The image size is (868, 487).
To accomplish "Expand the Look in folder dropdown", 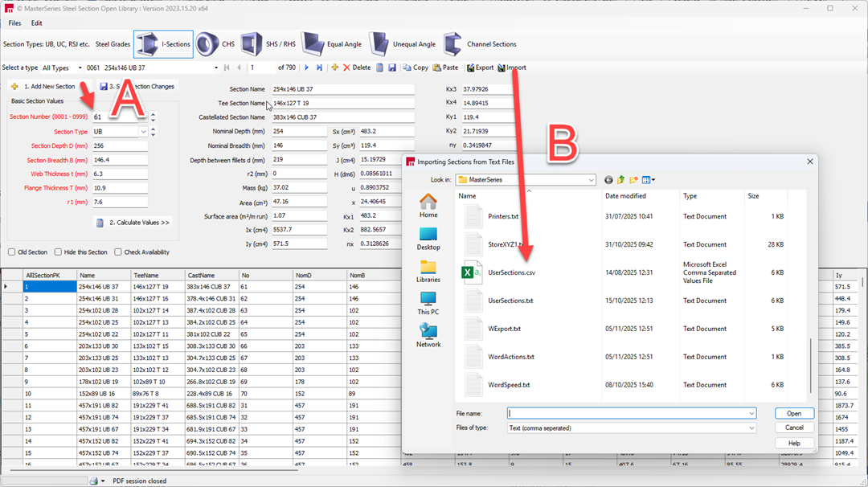I will (591, 180).
